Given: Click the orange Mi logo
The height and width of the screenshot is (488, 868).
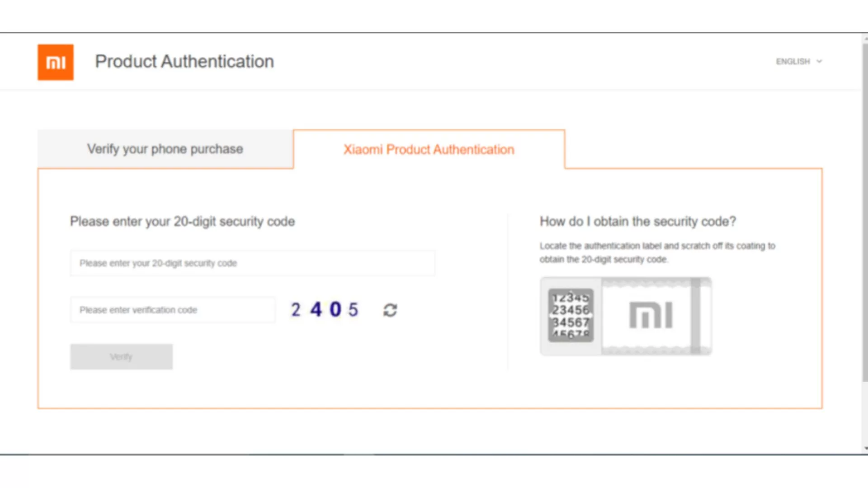Looking at the screenshot, I should [x=56, y=62].
